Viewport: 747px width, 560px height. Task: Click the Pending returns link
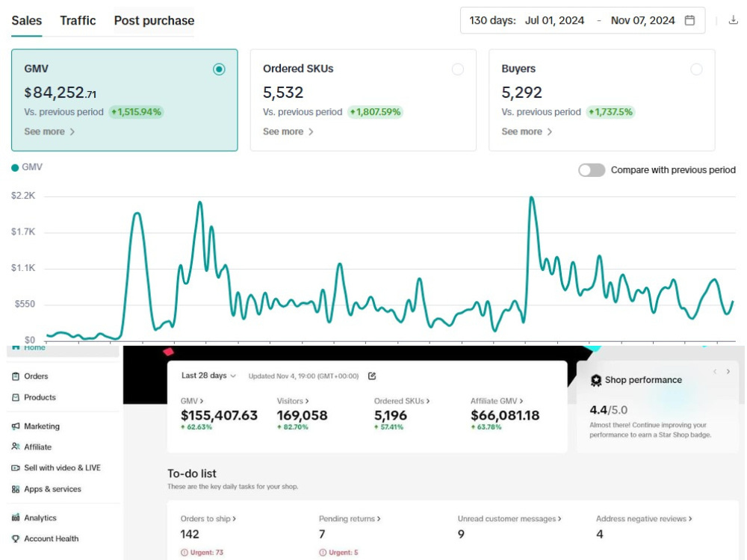[x=349, y=519]
